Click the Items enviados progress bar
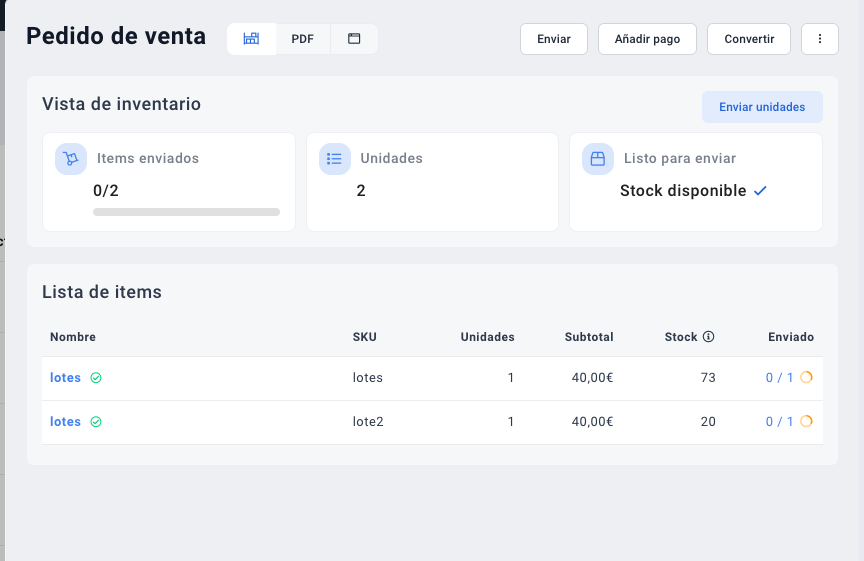This screenshot has width=864, height=561. coord(186,212)
